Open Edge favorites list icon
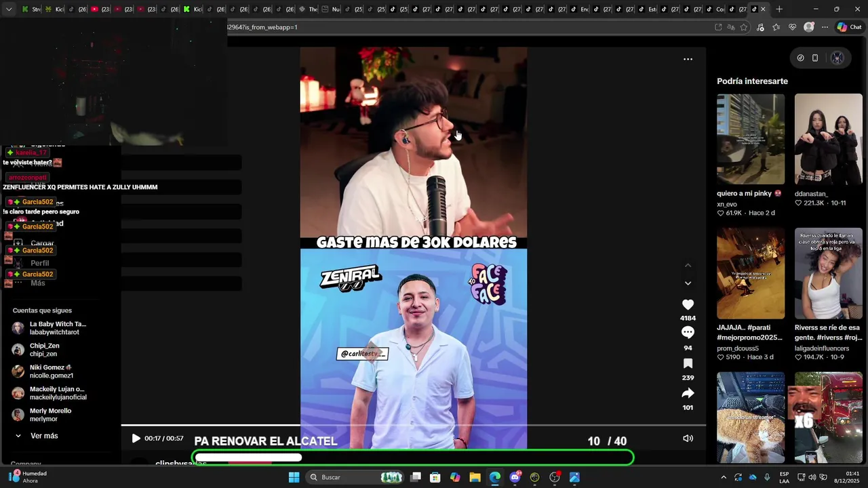Image resolution: width=868 pixels, height=488 pixels. pos(776,27)
